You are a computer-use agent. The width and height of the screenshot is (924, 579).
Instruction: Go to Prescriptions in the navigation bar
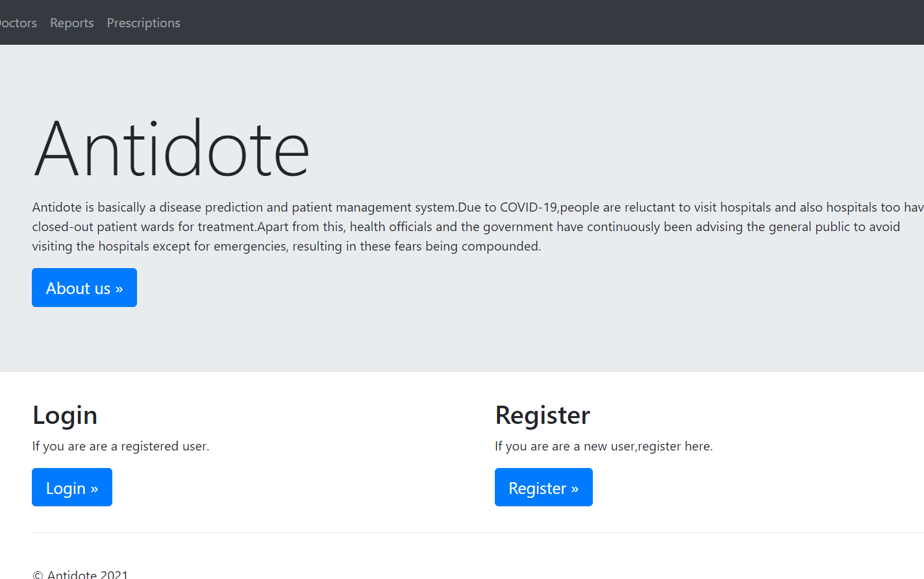pos(144,23)
